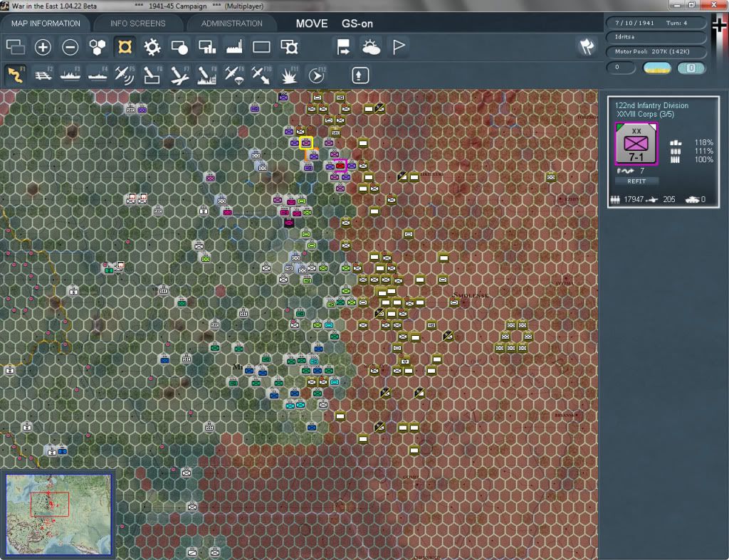Open the INFO SCREENS tab
The width and height of the screenshot is (729, 560).
(137, 23)
